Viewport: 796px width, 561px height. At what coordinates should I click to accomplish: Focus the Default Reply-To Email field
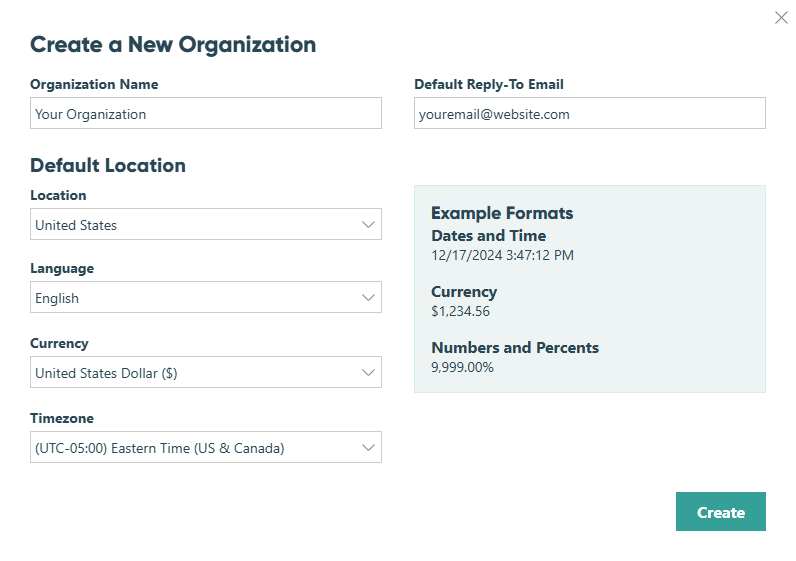[x=589, y=113]
